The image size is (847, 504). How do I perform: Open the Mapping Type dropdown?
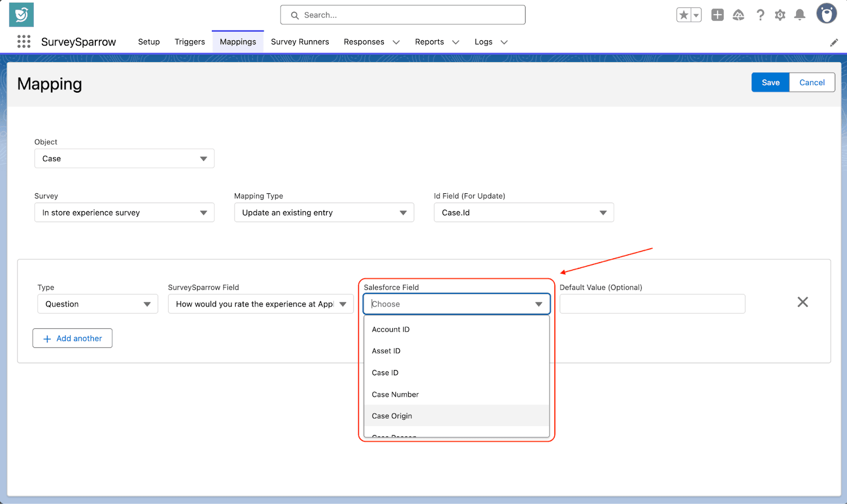click(324, 213)
